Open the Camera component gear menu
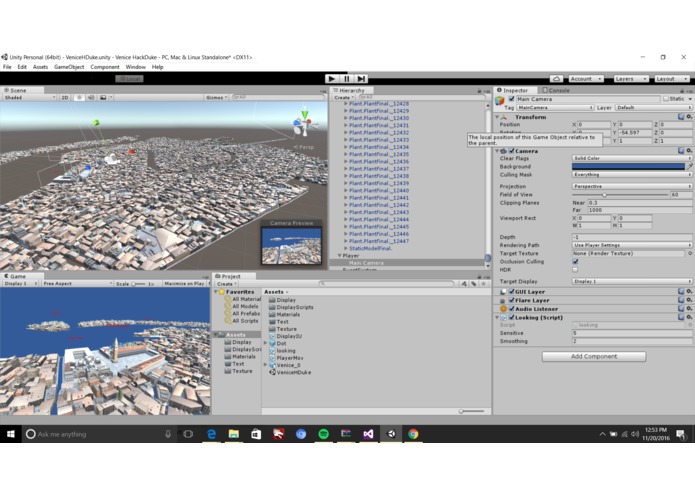Screen dimensions: 695x494 click(x=689, y=151)
